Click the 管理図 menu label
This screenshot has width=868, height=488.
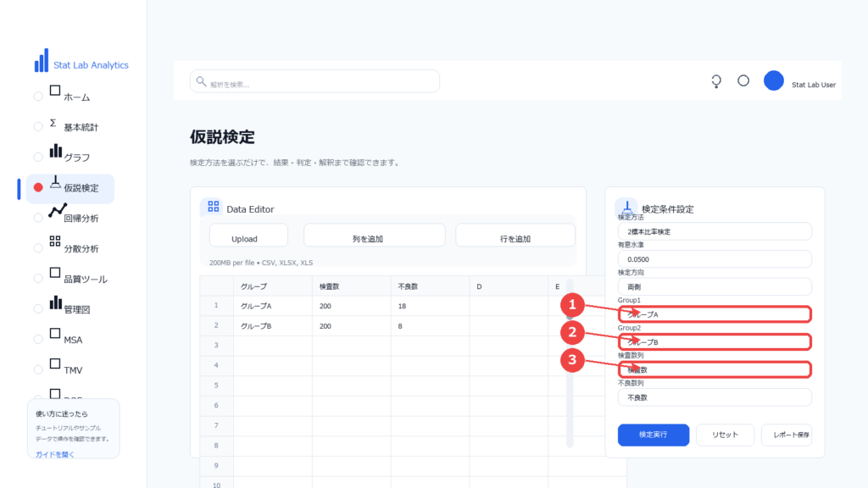pos(77,310)
